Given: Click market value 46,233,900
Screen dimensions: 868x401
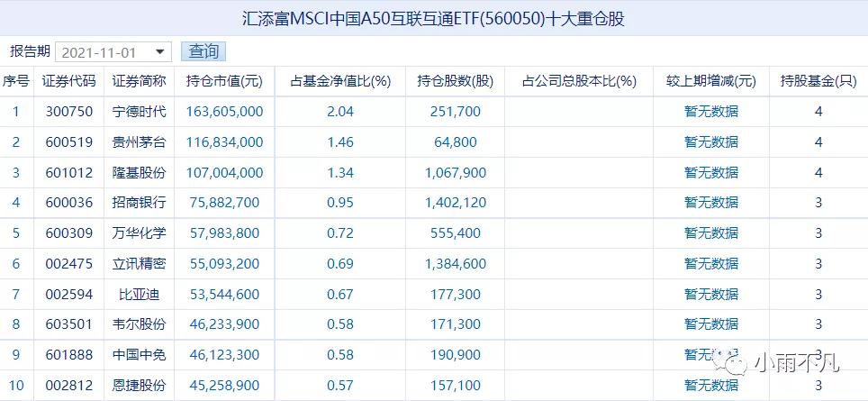Looking at the screenshot, I should (x=225, y=324).
